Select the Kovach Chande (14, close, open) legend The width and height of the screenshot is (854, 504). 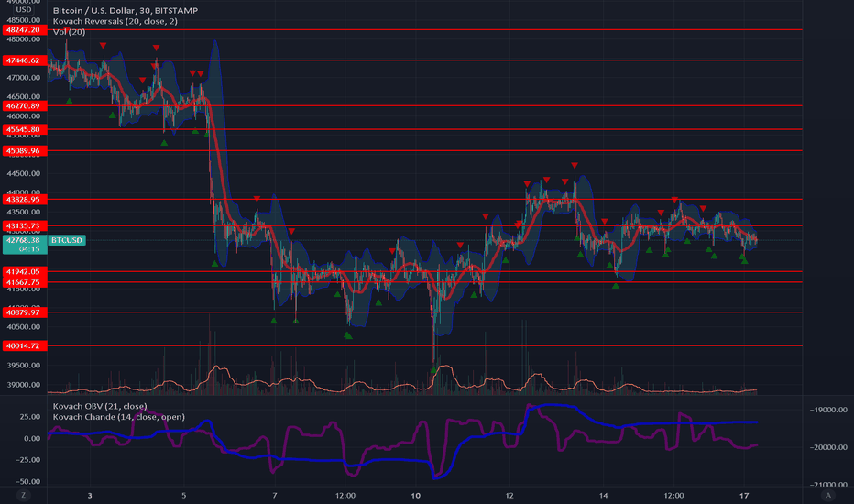click(x=119, y=417)
